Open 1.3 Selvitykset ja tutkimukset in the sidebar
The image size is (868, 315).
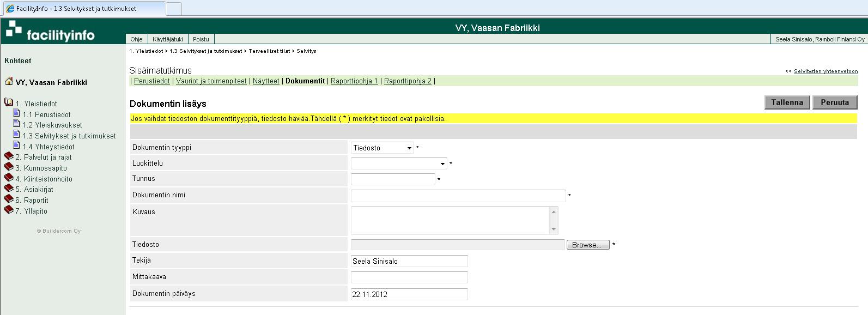click(x=69, y=136)
